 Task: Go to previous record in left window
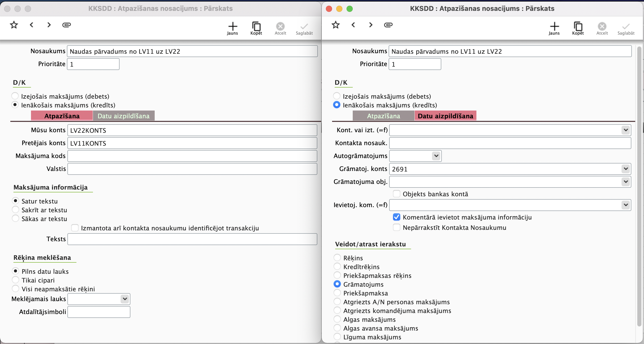tap(32, 25)
